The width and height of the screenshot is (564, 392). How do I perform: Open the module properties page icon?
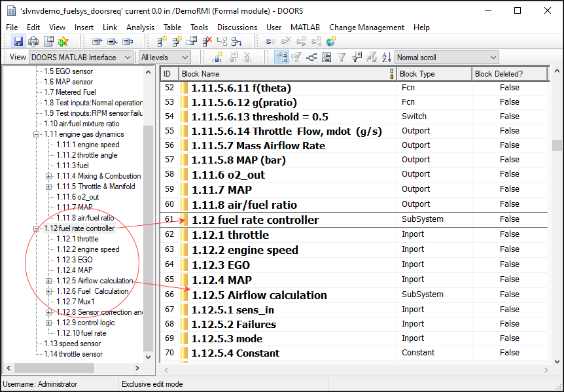[48, 41]
